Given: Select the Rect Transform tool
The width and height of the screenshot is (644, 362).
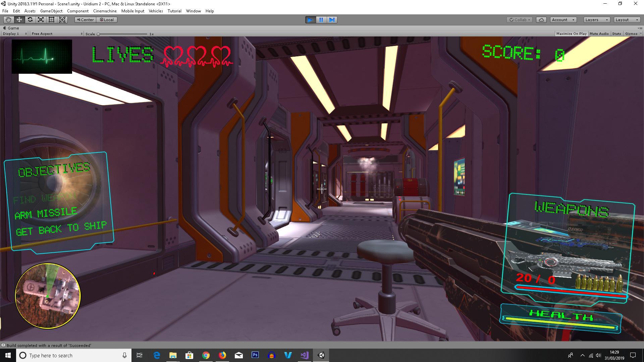Looking at the screenshot, I should [x=51, y=20].
